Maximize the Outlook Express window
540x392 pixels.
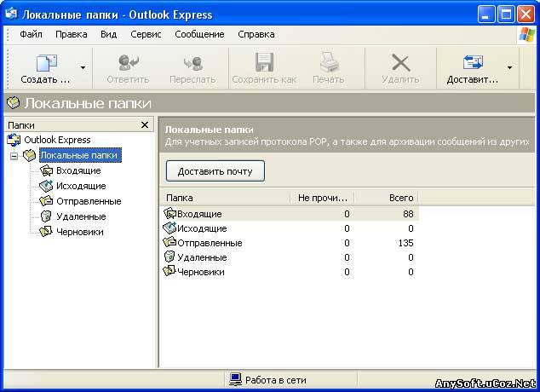[506, 14]
